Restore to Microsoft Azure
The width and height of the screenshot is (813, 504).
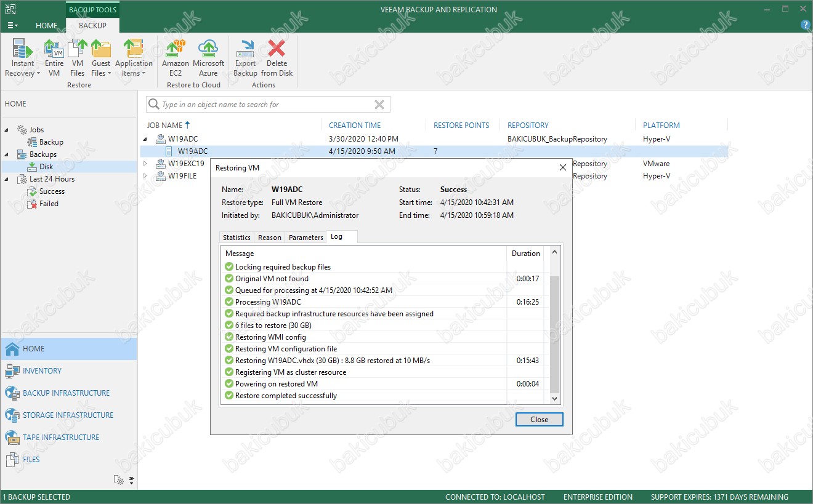208,58
